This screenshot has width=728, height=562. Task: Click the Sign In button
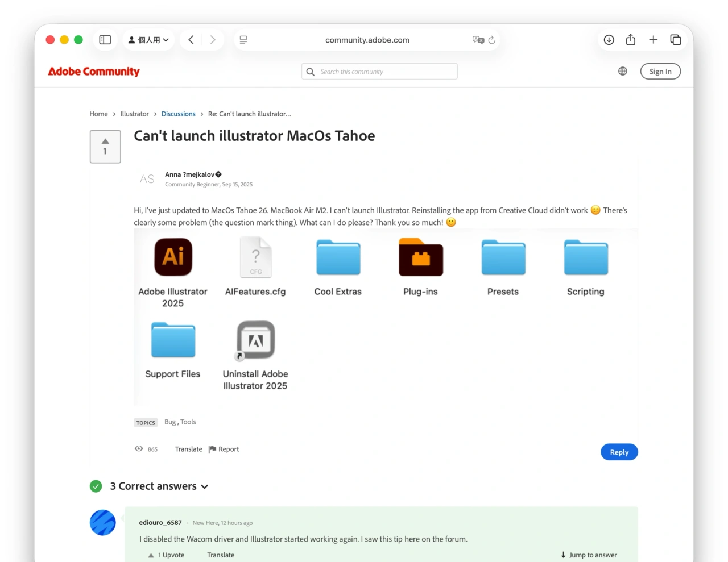coord(660,72)
